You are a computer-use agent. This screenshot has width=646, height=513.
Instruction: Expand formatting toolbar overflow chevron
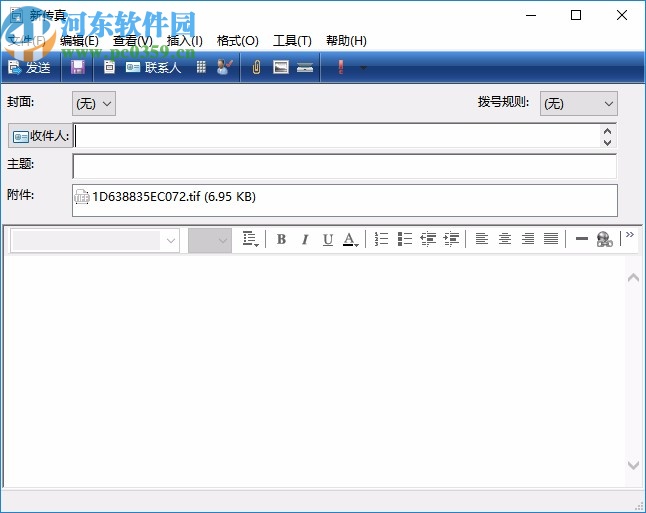630,234
